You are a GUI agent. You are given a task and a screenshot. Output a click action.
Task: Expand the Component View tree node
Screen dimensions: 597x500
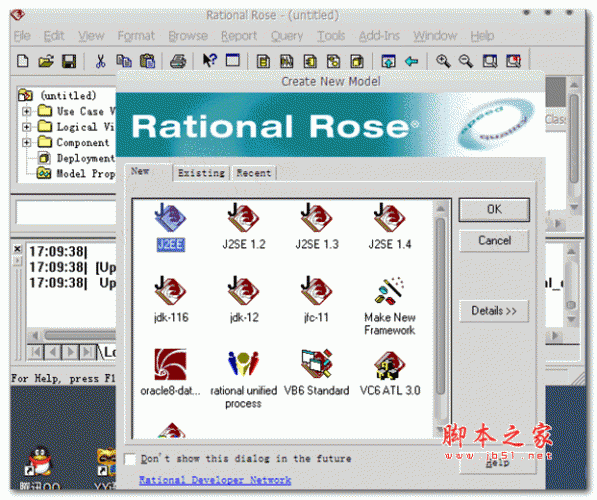(x=26, y=142)
